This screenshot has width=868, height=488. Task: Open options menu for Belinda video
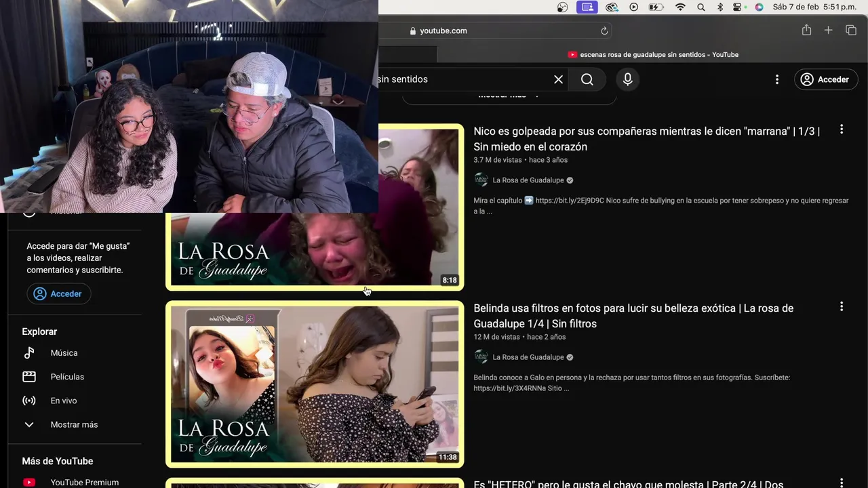pyautogui.click(x=842, y=306)
